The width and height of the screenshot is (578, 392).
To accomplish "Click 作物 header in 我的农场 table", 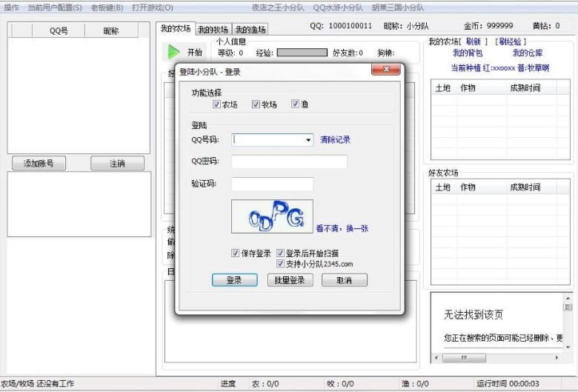I will tap(482, 87).
